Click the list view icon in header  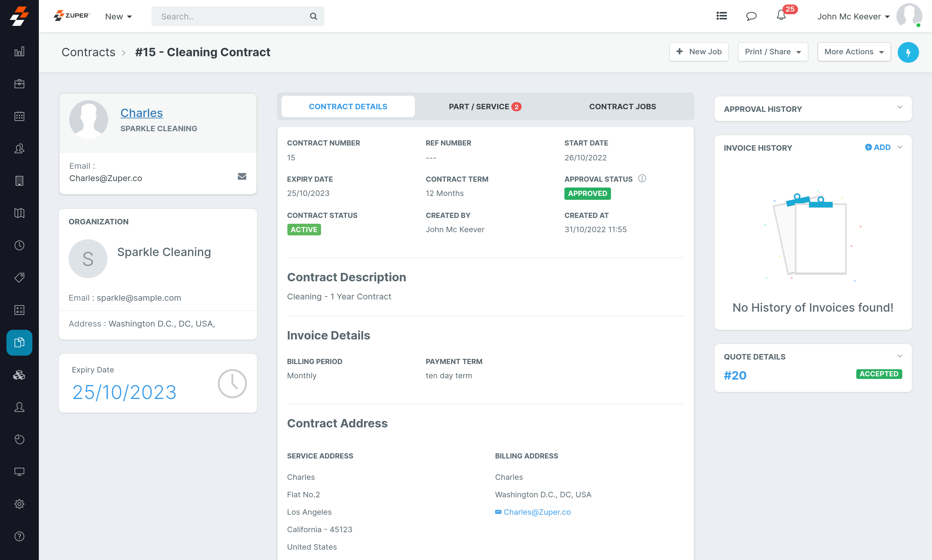[x=721, y=16]
